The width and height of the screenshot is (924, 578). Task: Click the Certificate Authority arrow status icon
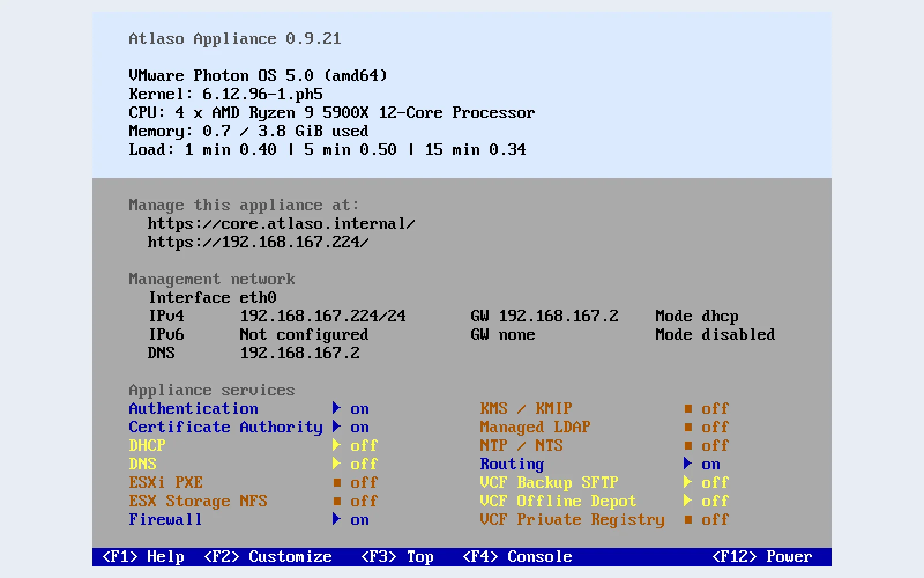[337, 427]
